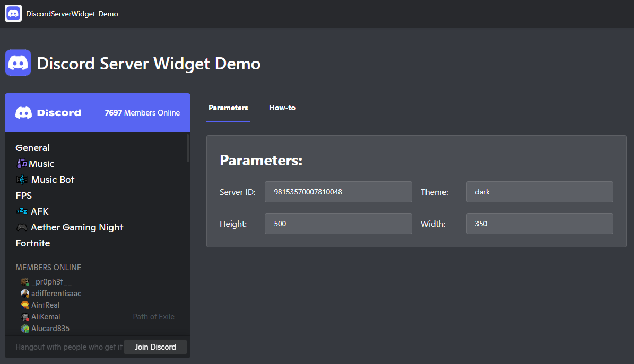The height and width of the screenshot is (364, 634).
Task: Click _pr0ph3t__'s avatar in members list
Action: (x=25, y=281)
